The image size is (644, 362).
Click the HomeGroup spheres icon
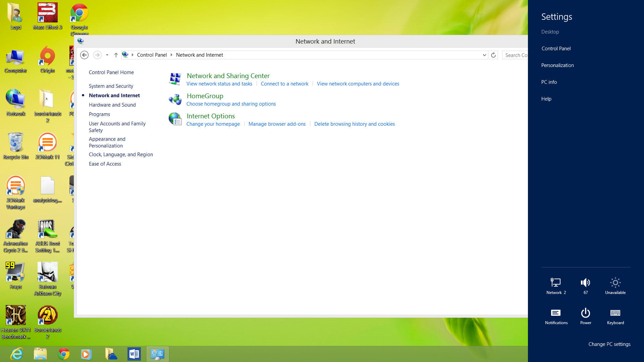[175, 99]
